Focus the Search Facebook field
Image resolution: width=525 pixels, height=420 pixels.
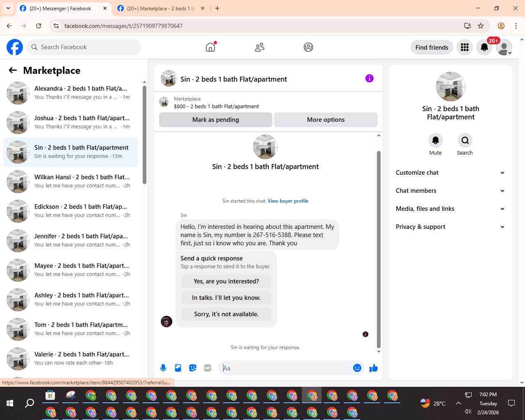point(84,47)
